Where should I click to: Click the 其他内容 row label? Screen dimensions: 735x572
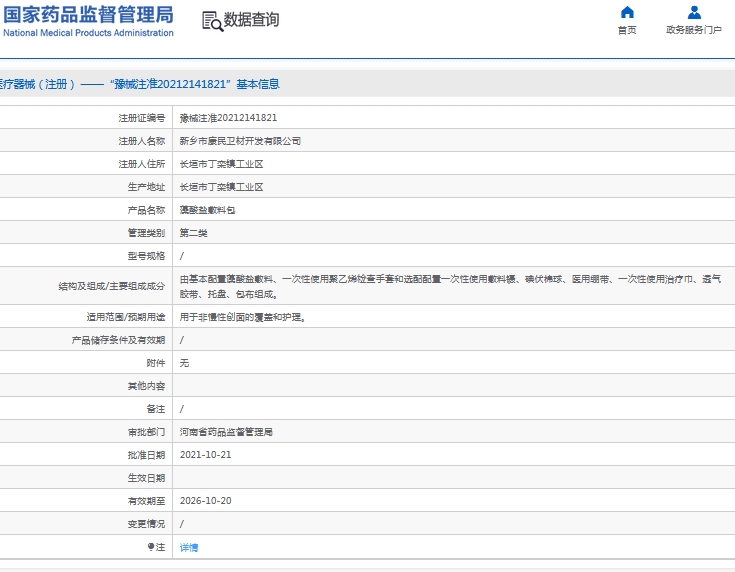pyautogui.click(x=146, y=386)
